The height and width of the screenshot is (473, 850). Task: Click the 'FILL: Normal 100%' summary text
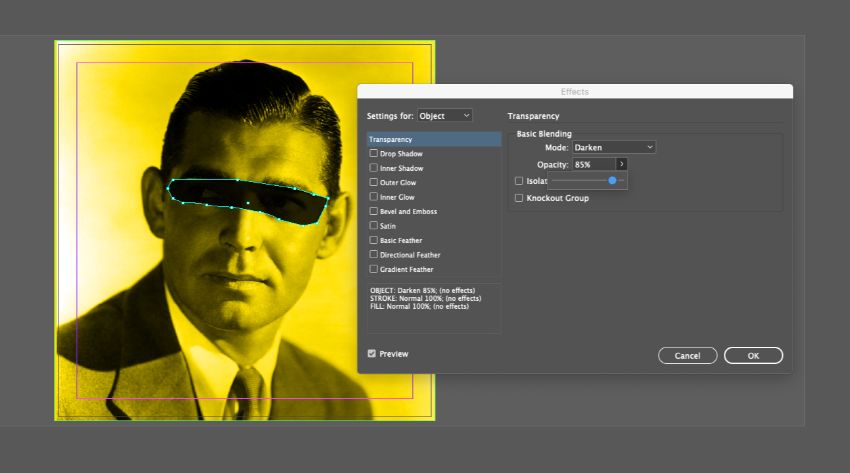click(x=420, y=306)
